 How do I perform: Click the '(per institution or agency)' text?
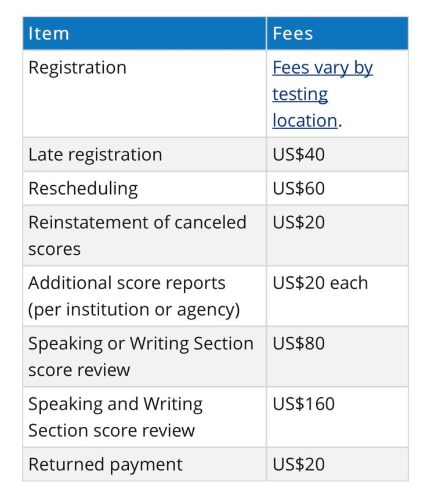[134, 309]
